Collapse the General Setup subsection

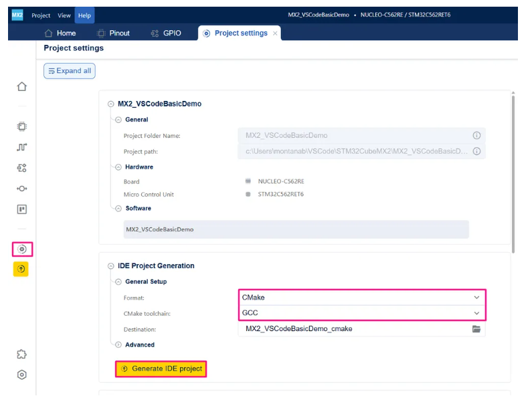pyautogui.click(x=118, y=282)
